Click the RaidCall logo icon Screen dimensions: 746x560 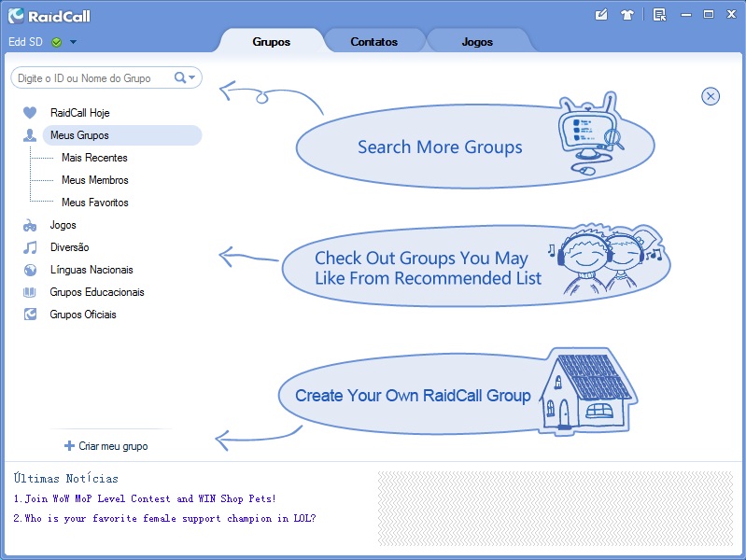coord(16,16)
